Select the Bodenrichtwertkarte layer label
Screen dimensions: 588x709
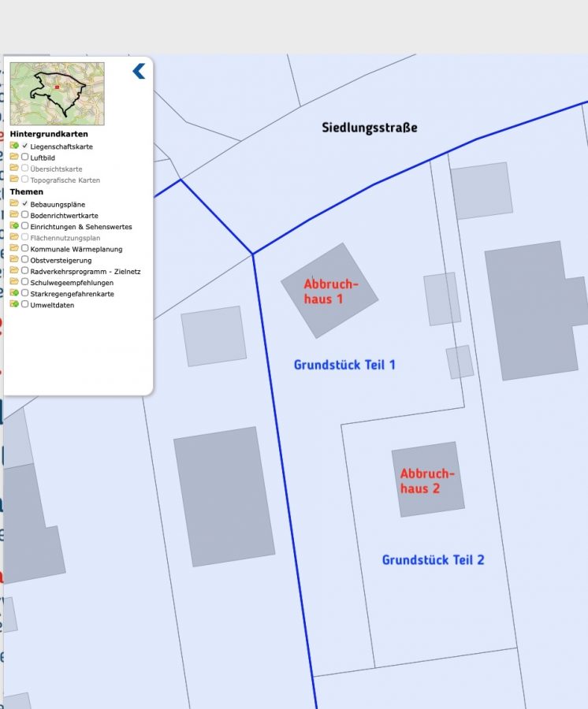(x=64, y=215)
